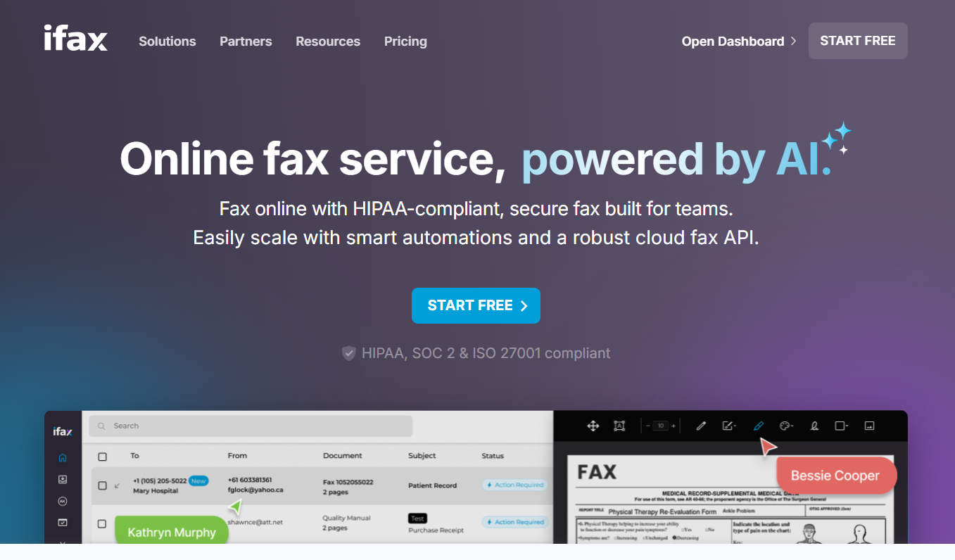Click the ifax logo in the dashboard sidebar
Image resolution: width=955 pixels, height=560 pixels.
[x=63, y=431]
